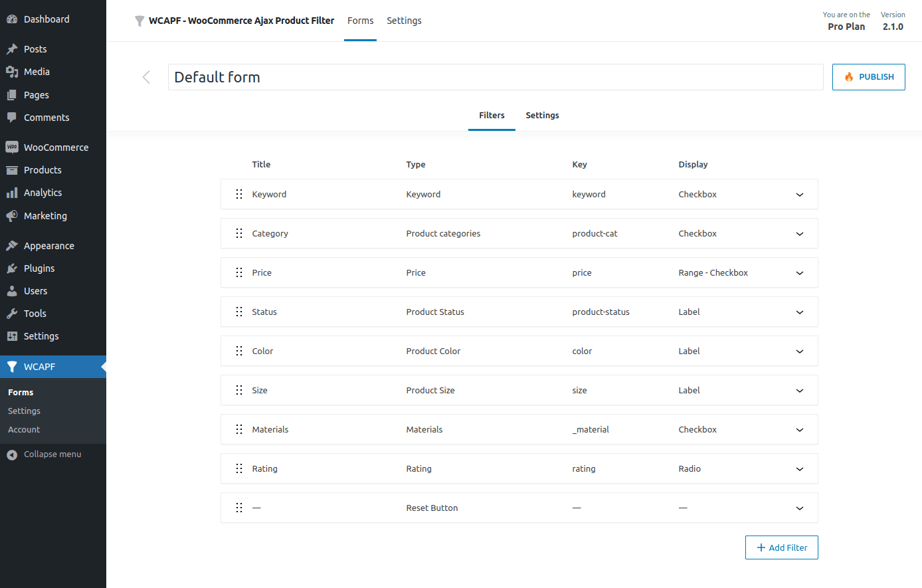Click drag handle of Price filter row
Image resolution: width=922 pixels, height=588 pixels.
tap(239, 272)
